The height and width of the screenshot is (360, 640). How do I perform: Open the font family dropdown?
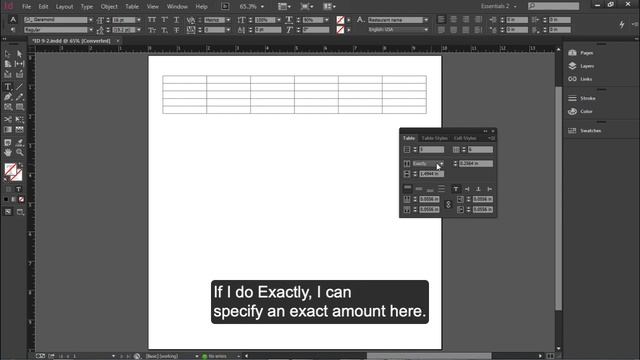(x=91, y=20)
